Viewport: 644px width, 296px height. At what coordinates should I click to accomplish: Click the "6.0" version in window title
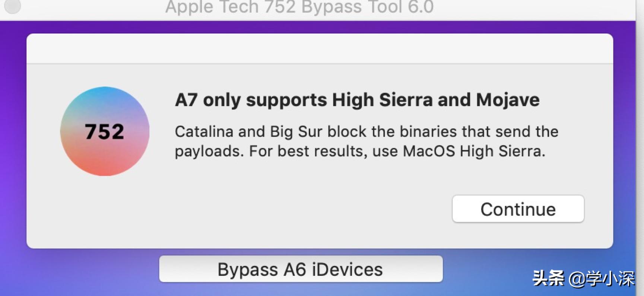421,7
